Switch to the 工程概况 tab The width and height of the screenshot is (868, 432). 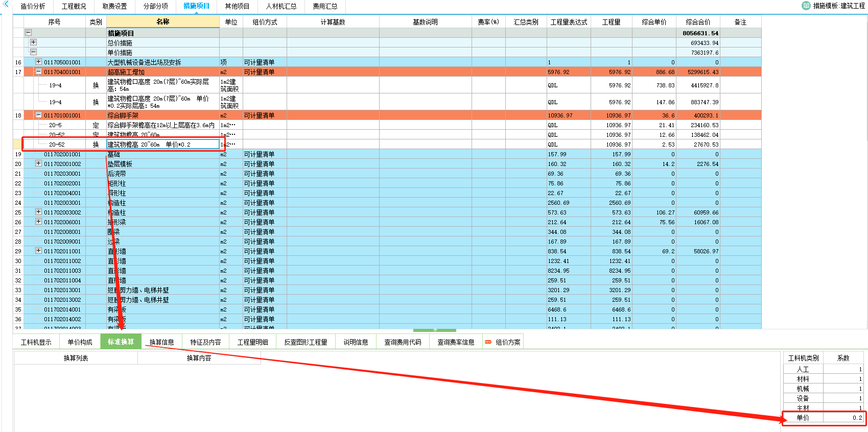[74, 6]
